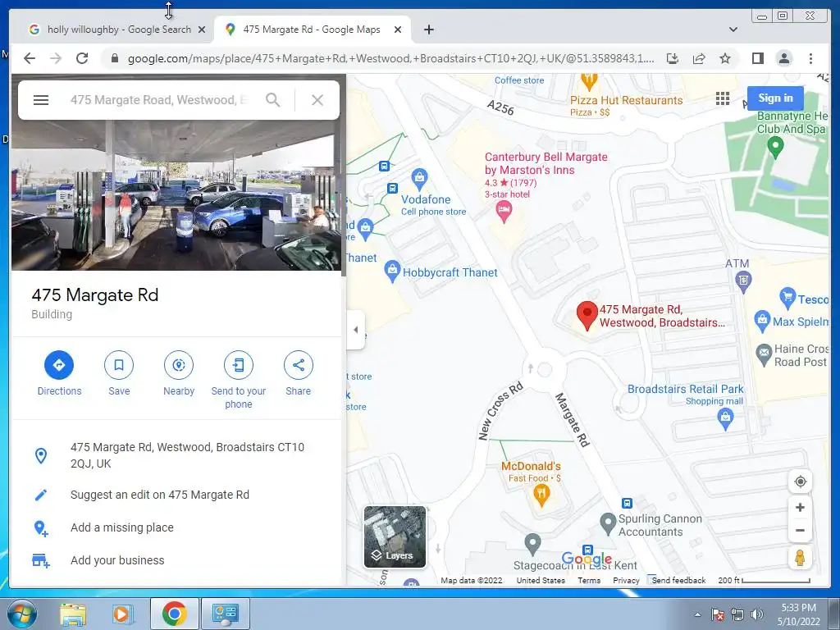This screenshot has width=840, height=630.
Task: Open the Windows Start button
Action: tap(21, 614)
